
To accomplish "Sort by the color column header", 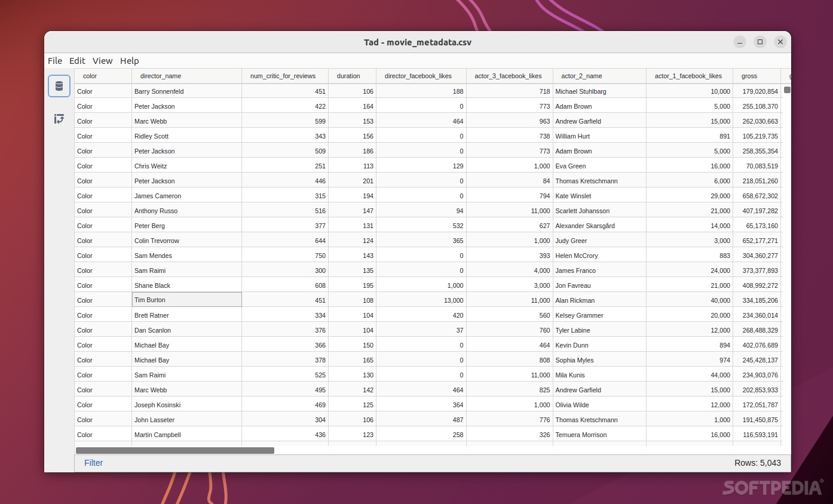I will [x=103, y=76].
